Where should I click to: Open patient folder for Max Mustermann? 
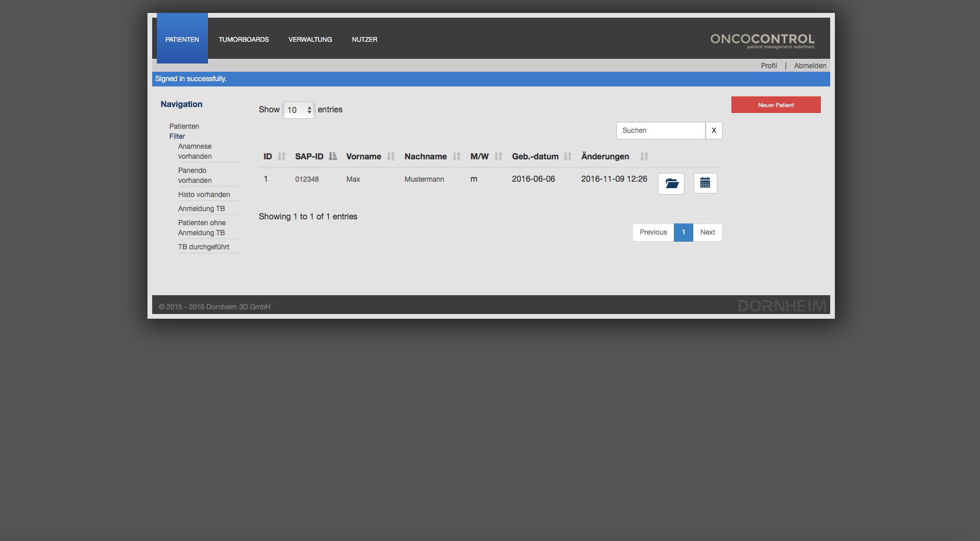671,183
